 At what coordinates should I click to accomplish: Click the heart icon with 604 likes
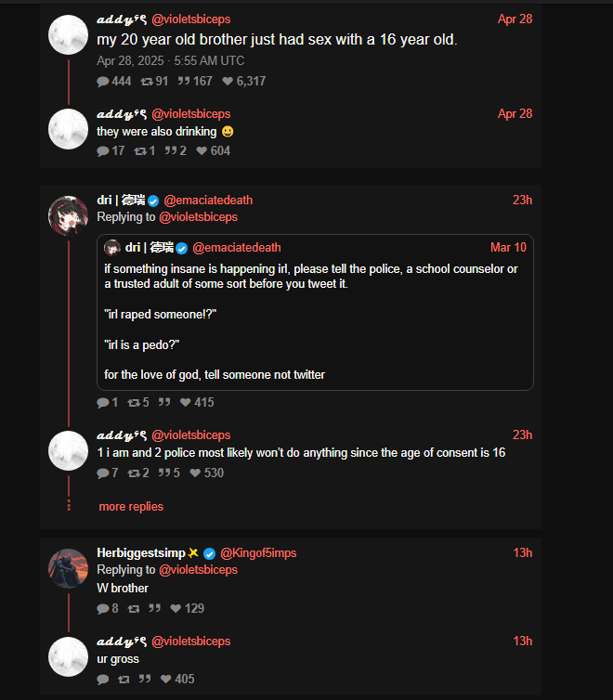click(202, 151)
